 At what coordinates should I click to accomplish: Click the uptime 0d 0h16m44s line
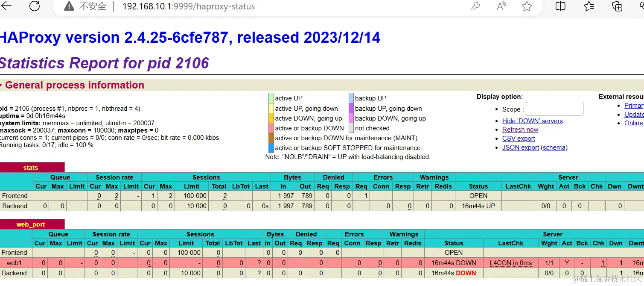(32, 116)
